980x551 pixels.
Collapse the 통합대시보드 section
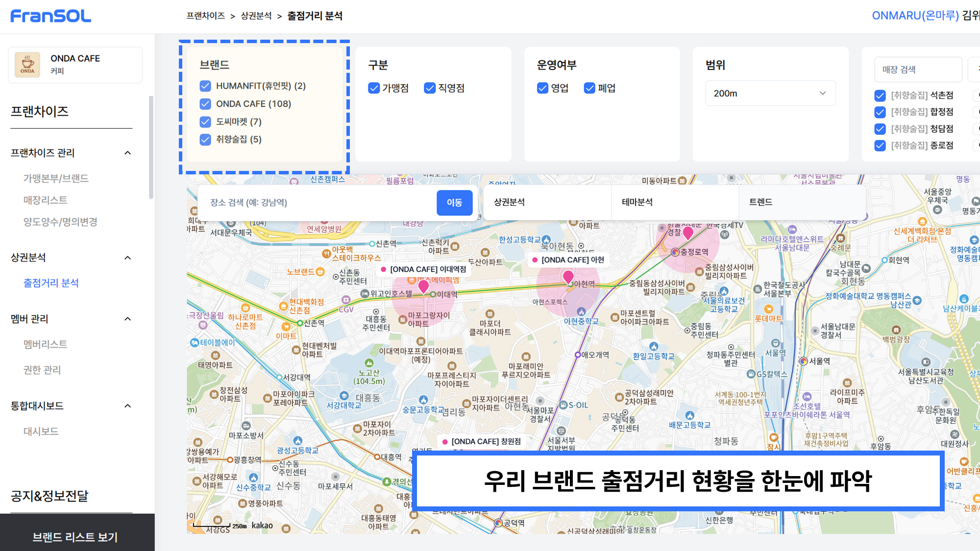click(x=128, y=406)
